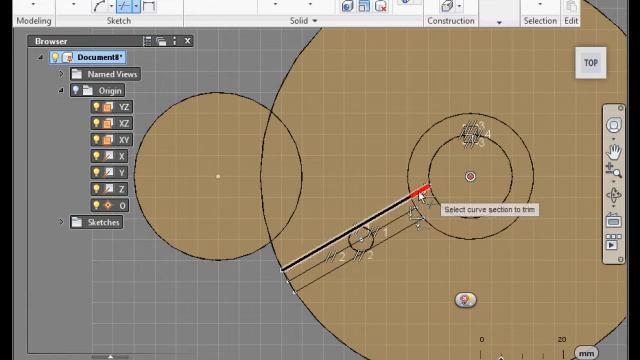Select the Orbit tool icon

613,195
